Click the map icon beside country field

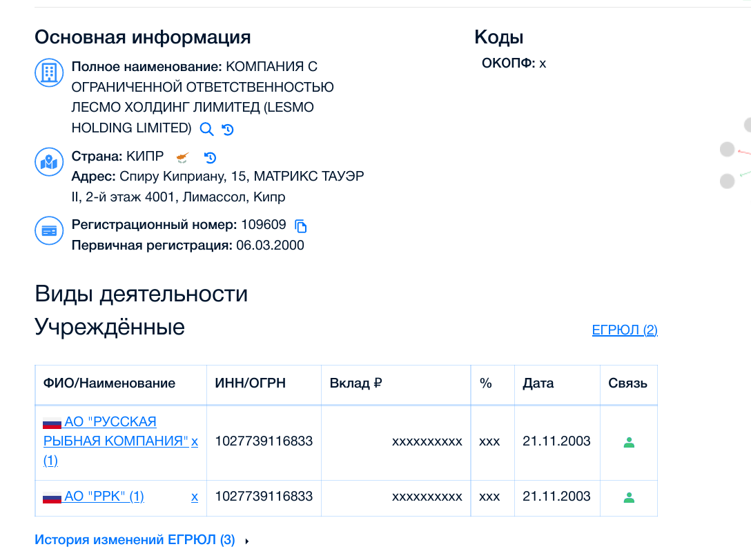[x=48, y=162]
